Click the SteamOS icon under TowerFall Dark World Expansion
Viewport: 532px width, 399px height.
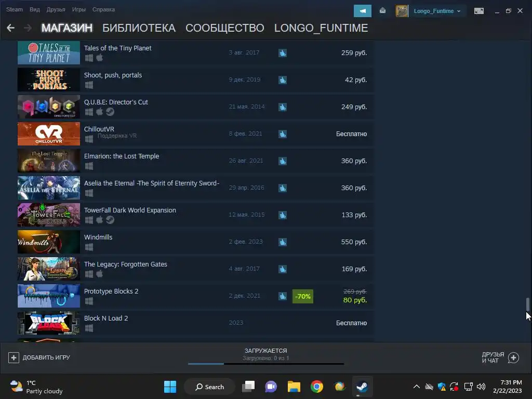click(x=110, y=220)
